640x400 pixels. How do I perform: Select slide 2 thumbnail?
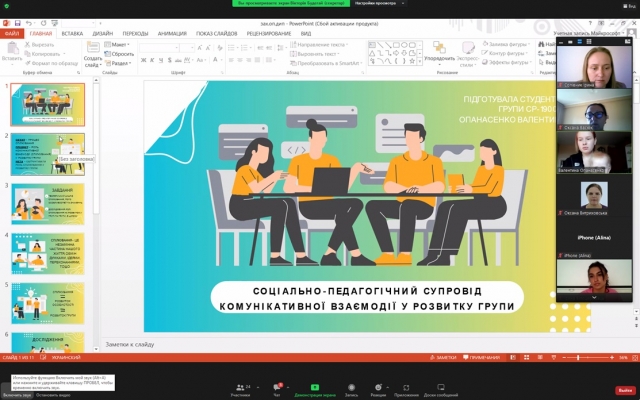pos(48,154)
